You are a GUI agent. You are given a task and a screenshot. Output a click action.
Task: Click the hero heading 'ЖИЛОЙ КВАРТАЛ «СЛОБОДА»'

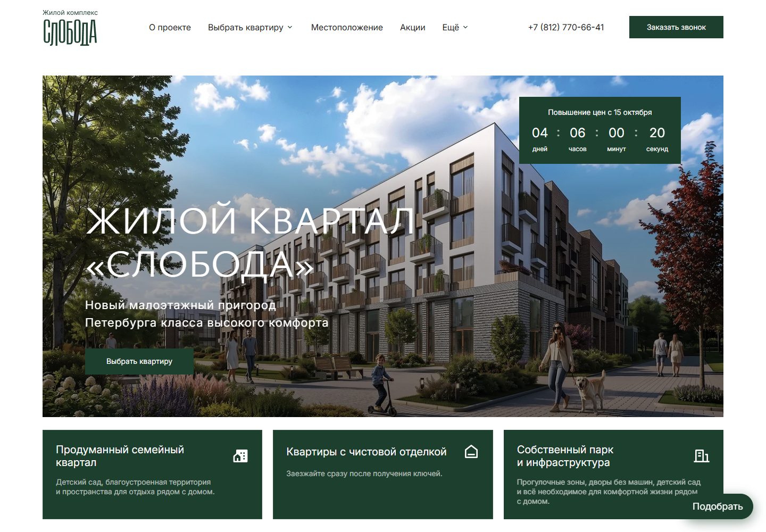(250, 242)
